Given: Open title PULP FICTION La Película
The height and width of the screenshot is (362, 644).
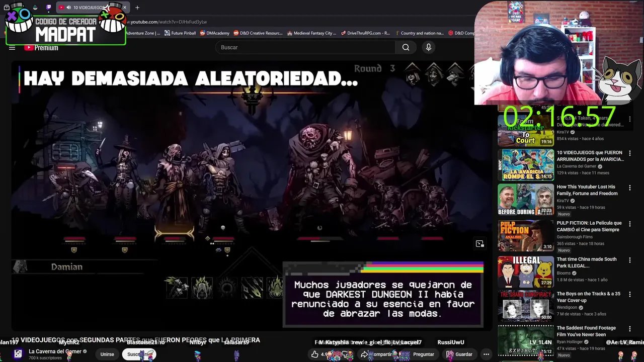Looking at the screenshot, I should coord(589,226).
